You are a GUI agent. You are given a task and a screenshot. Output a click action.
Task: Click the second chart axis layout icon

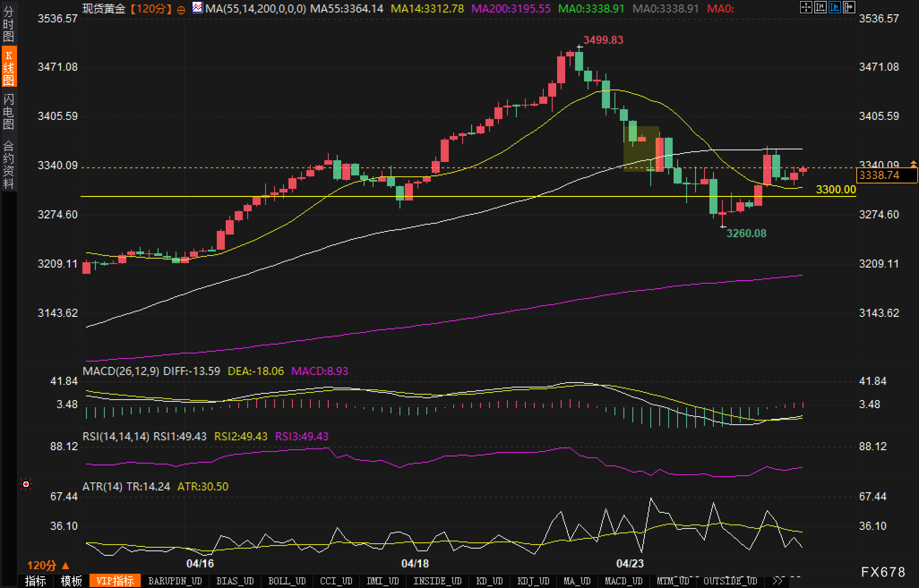[820, 7]
